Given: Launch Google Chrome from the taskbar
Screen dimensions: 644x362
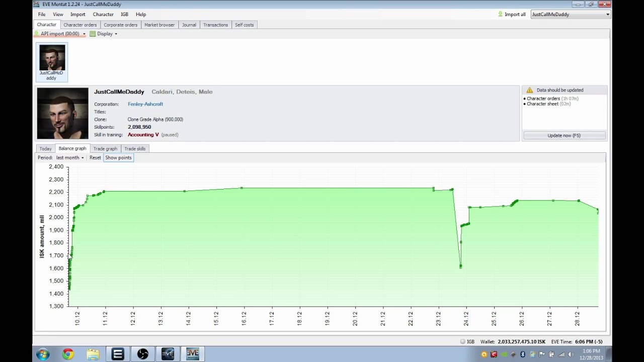Looking at the screenshot, I should (x=67, y=354).
